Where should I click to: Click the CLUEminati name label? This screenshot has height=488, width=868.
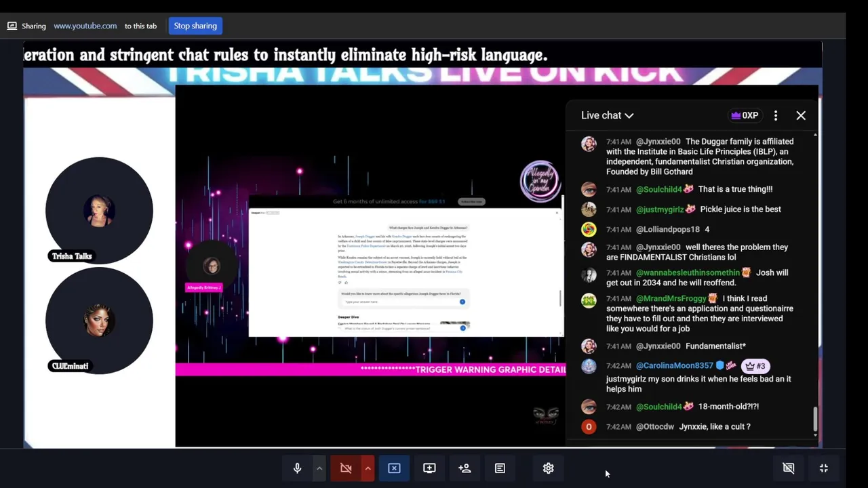71,366
